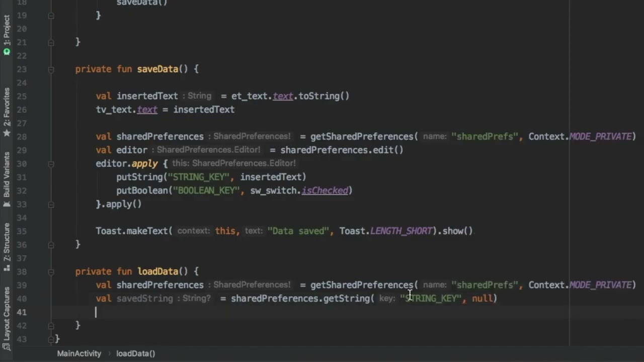
Task: Click the fold end marker on line 33
Action: click(51, 204)
